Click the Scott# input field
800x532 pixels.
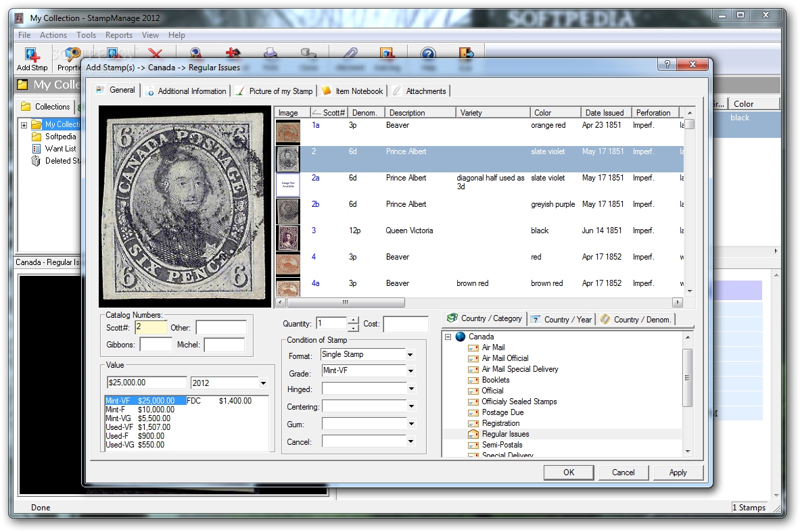(151, 327)
